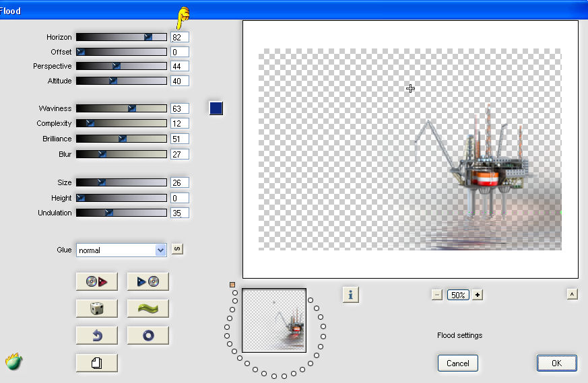
Task: Click the Brilliance slider track
Action: pyautogui.click(x=121, y=139)
